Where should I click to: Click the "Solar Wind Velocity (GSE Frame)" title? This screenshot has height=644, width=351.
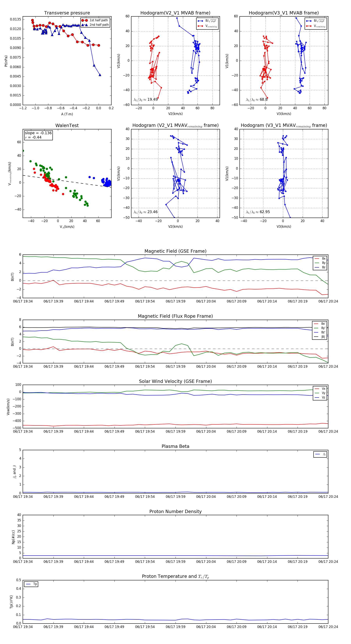175,382
